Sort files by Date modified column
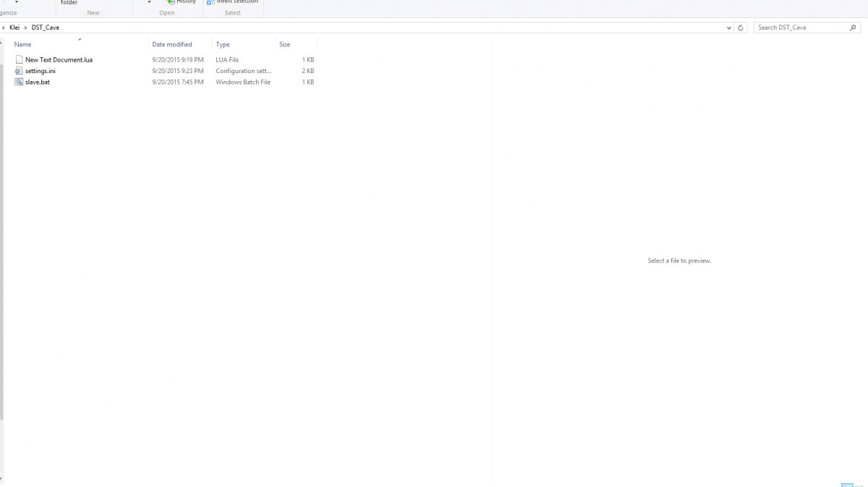 click(x=172, y=44)
